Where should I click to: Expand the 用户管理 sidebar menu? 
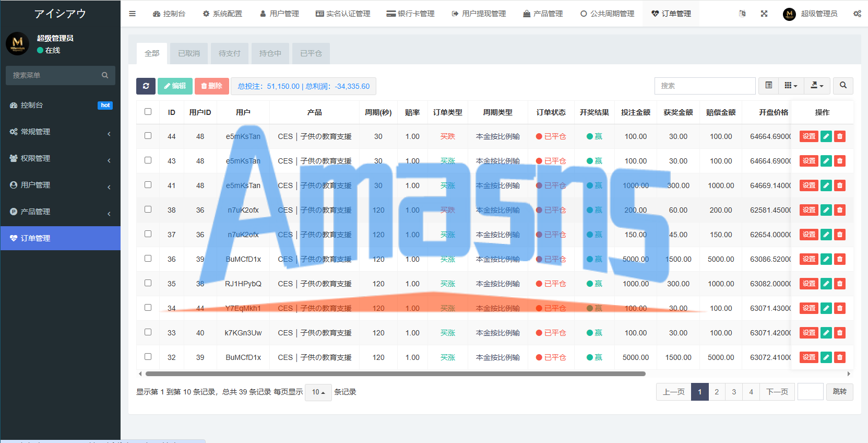point(61,185)
